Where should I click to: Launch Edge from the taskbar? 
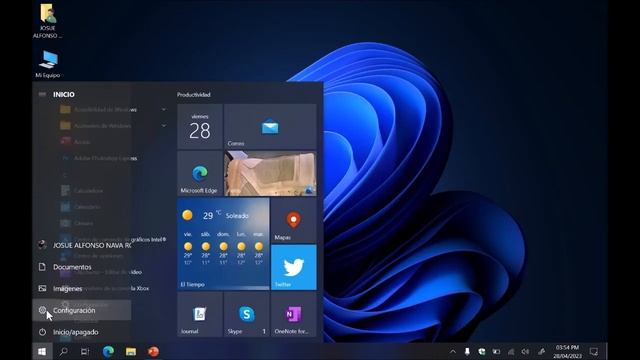click(x=108, y=351)
